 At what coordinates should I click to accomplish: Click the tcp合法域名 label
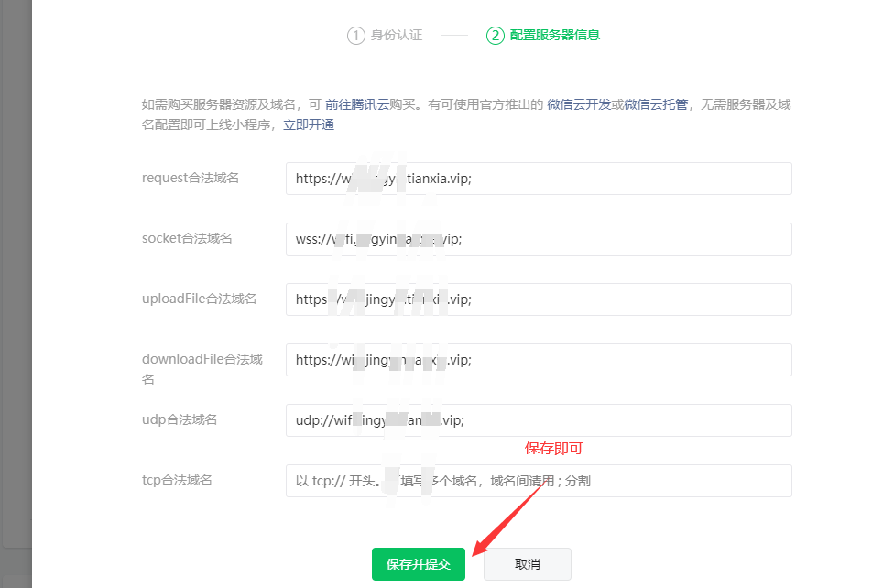click(177, 480)
